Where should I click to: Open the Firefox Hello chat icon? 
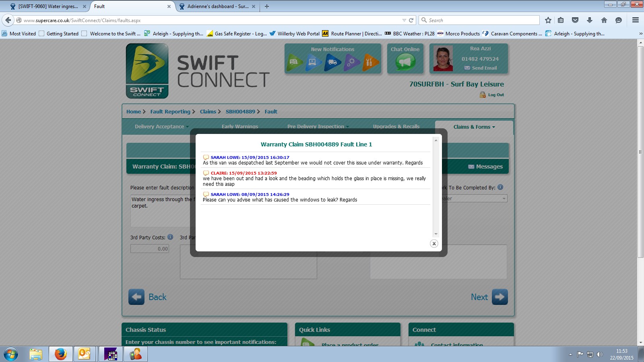[619, 20]
